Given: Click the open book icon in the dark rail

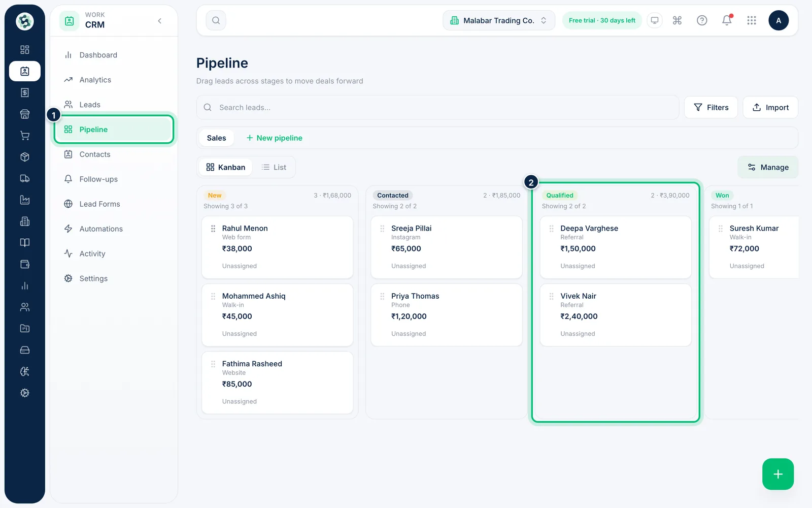Looking at the screenshot, I should pyautogui.click(x=24, y=243).
